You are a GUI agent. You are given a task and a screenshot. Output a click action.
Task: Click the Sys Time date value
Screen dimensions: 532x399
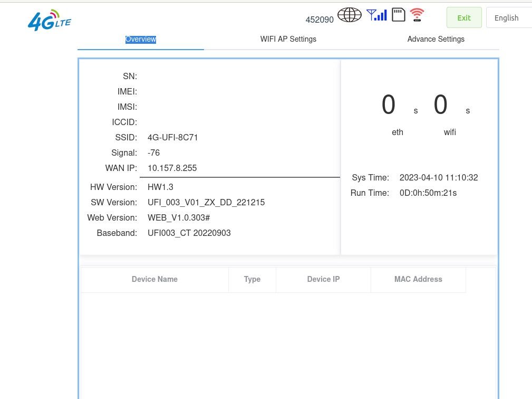[x=439, y=178]
